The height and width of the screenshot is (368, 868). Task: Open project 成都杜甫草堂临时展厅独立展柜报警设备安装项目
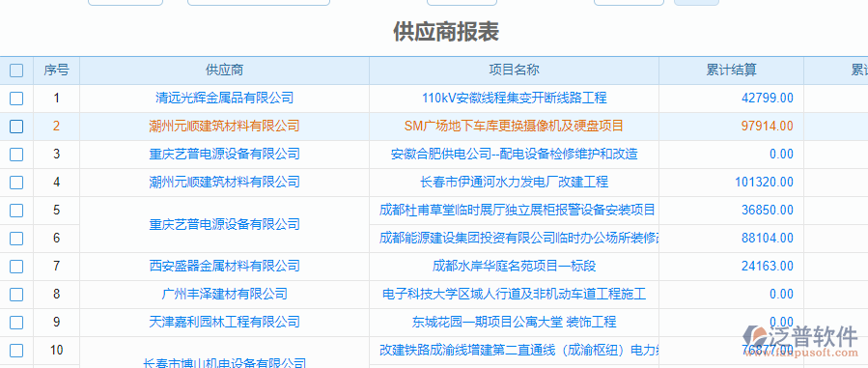pyautogui.click(x=518, y=211)
